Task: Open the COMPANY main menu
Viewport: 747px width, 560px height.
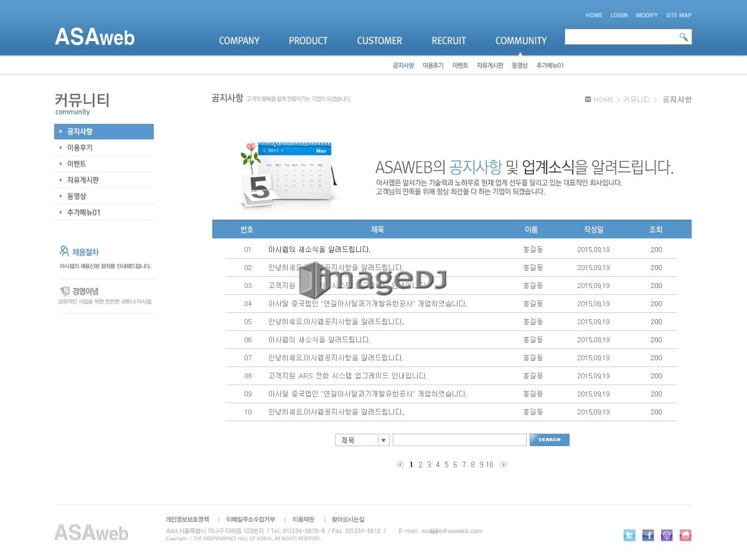Action: [239, 40]
